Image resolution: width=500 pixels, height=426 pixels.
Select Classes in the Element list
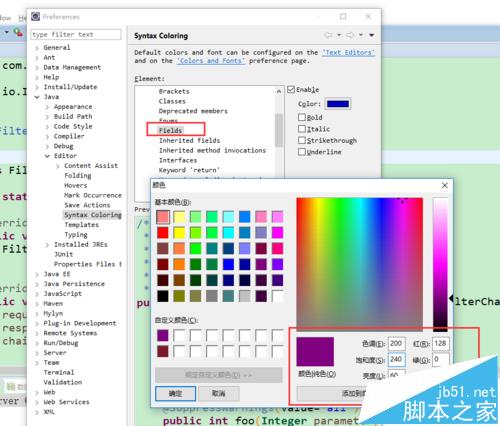pyautogui.click(x=172, y=101)
